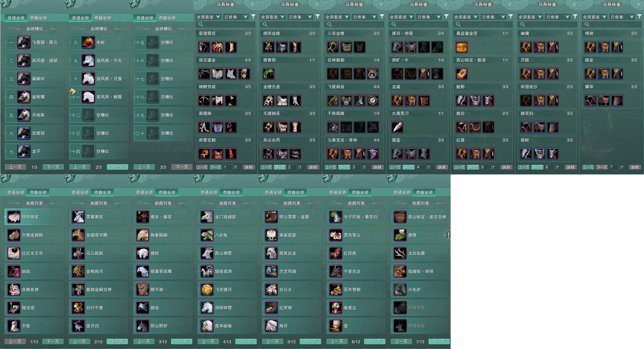644x349 pixels.
Task: Click the 停云霁雾·凌霜 icon
Action: (x=271, y=217)
